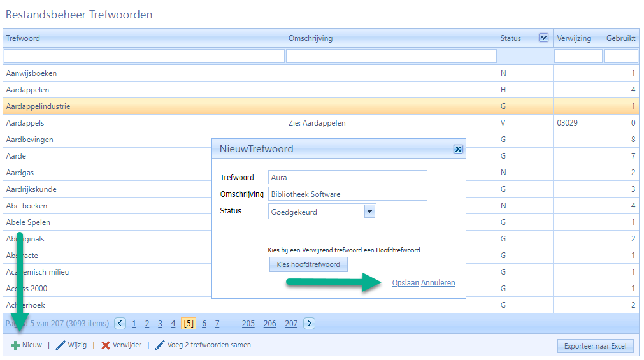Close the NieuwTrefwoord dialog
The height and width of the screenshot is (360, 644).
[x=457, y=149]
